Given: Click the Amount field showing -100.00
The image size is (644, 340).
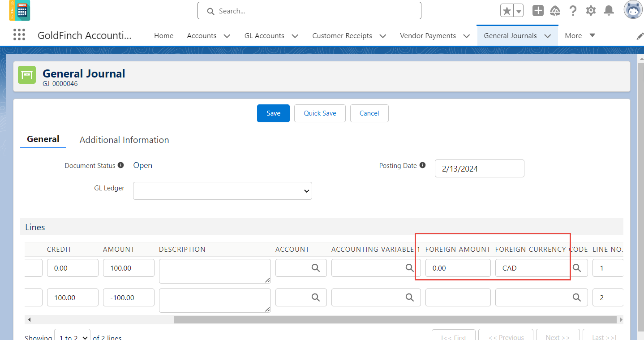Looking at the screenshot, I should pyautogui.click(x=129, y=297).
